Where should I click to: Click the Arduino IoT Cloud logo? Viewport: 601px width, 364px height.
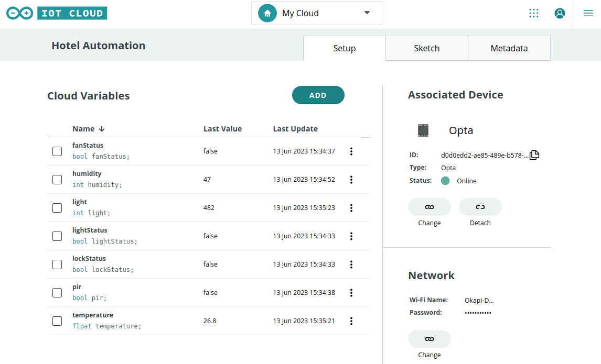pos(57,14)
